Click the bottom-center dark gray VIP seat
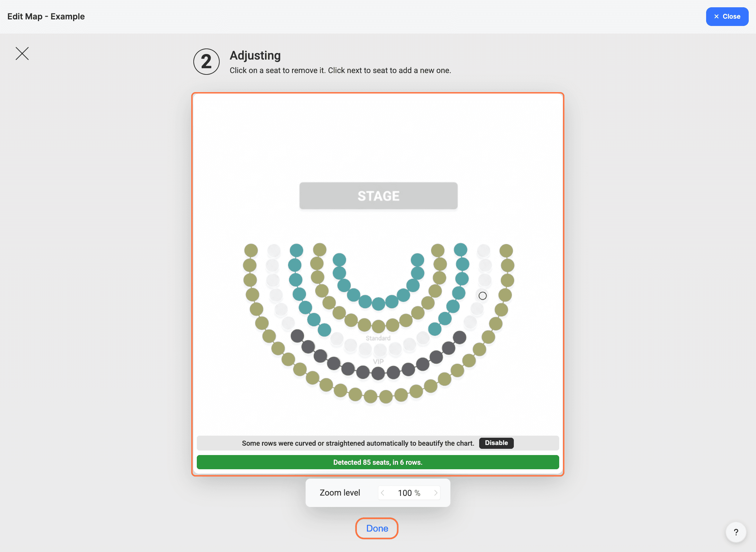 [x=378, y=373]
